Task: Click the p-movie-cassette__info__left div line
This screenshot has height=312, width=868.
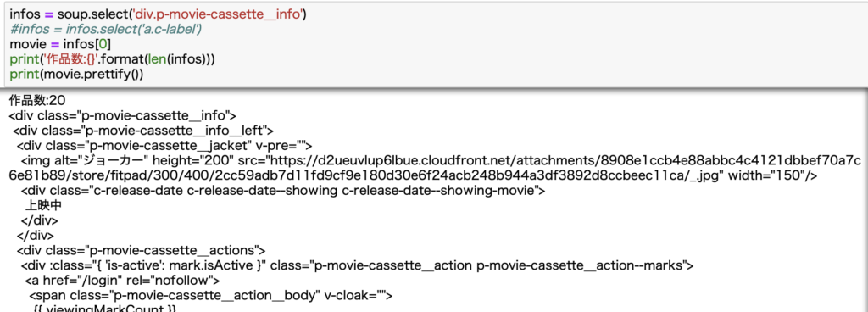Action: 142,131
